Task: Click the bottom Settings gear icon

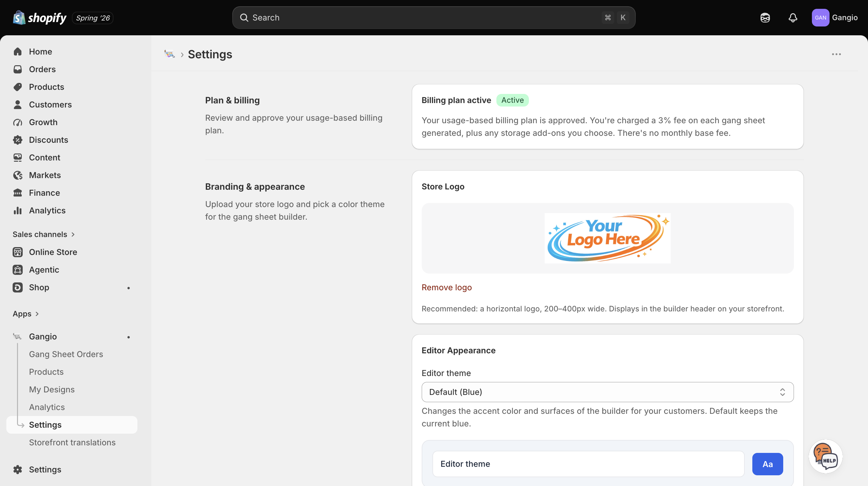Action: click(x=18, y=470)
